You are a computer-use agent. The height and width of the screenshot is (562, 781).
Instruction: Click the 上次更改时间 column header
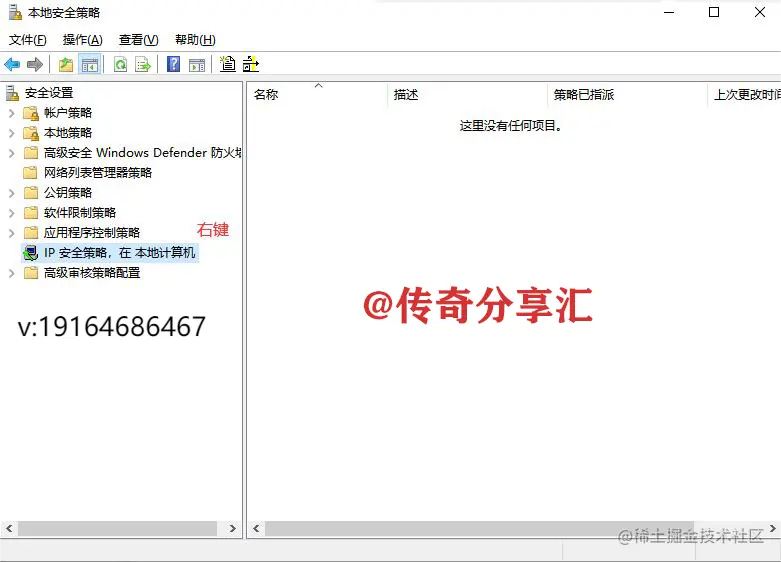[744, 94]
